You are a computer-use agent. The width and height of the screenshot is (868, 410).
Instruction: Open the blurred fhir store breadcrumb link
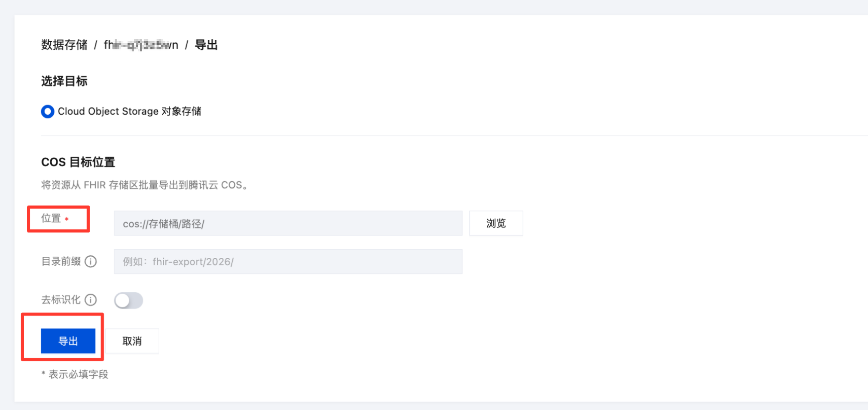141,45
